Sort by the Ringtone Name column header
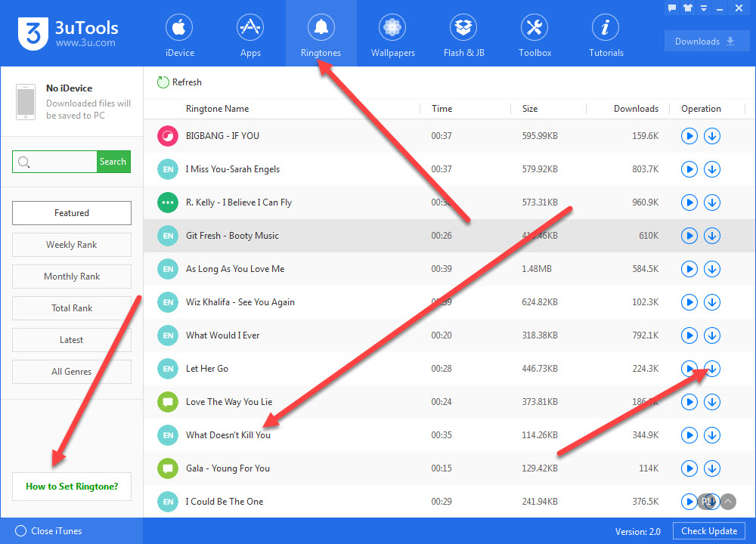The width and height of the screenshot is (756, 544). tap(218, 109)
